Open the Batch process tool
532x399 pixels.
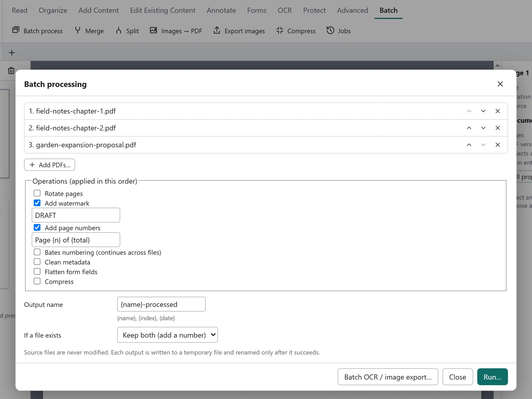pyautogui.click(x=37, y=31)
